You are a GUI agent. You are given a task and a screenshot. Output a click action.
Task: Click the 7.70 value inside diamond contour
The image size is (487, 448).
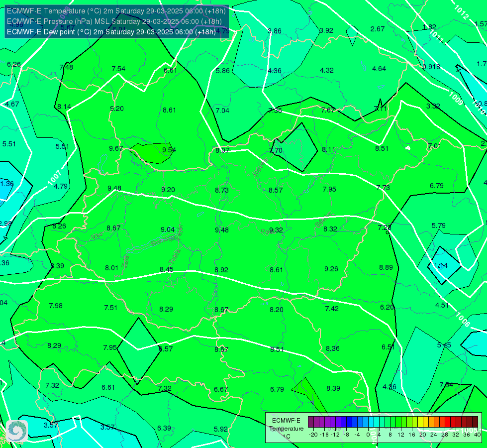tap(276, 150)
